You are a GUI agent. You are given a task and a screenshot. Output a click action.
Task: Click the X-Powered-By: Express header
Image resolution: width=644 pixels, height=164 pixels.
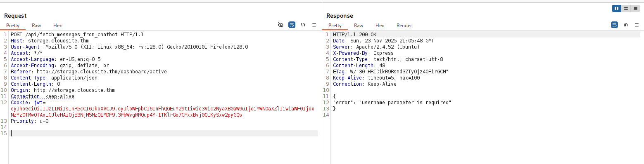coord(363,53)
